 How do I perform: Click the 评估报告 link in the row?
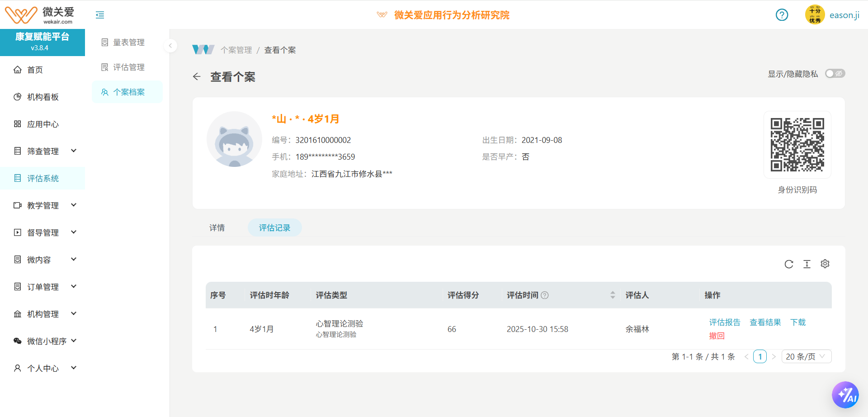click(725, 322)
